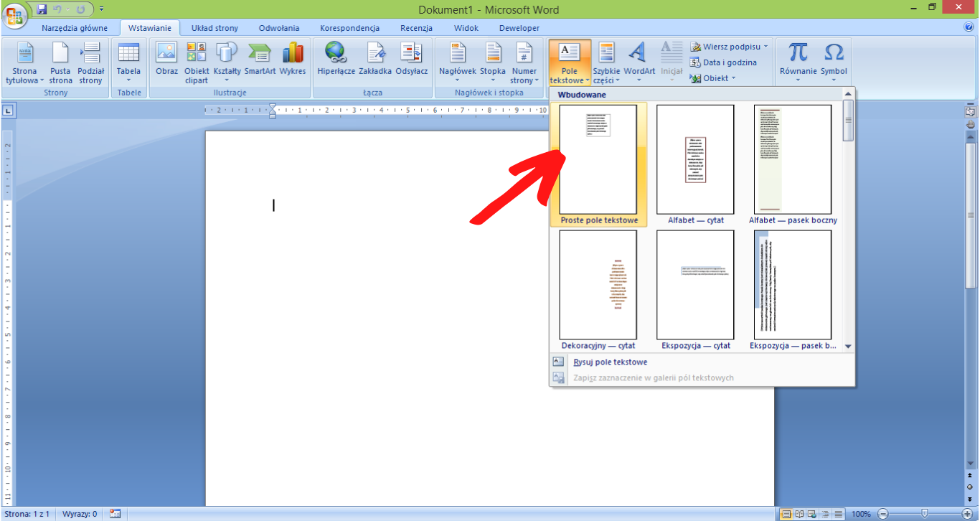This screenshot has width=980, height=521.
Task: Open the Odwołania ribbon tab
Action: coord(278,28)
